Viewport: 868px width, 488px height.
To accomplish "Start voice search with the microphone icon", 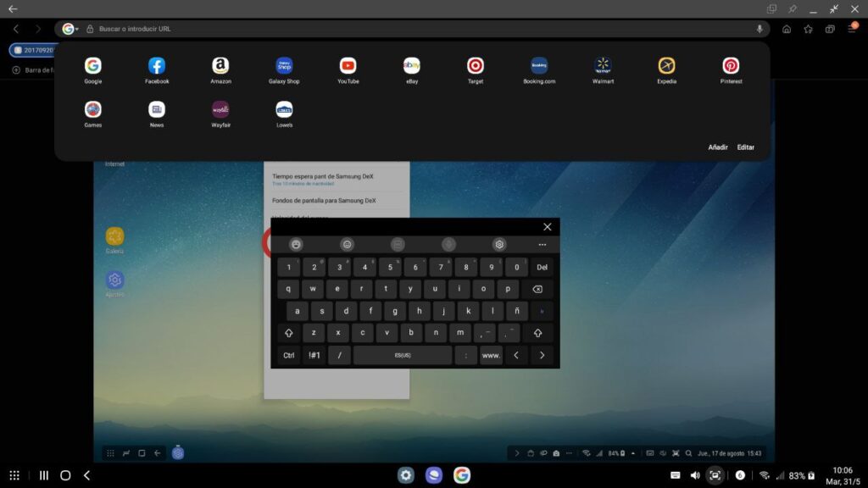I will 759,28.
